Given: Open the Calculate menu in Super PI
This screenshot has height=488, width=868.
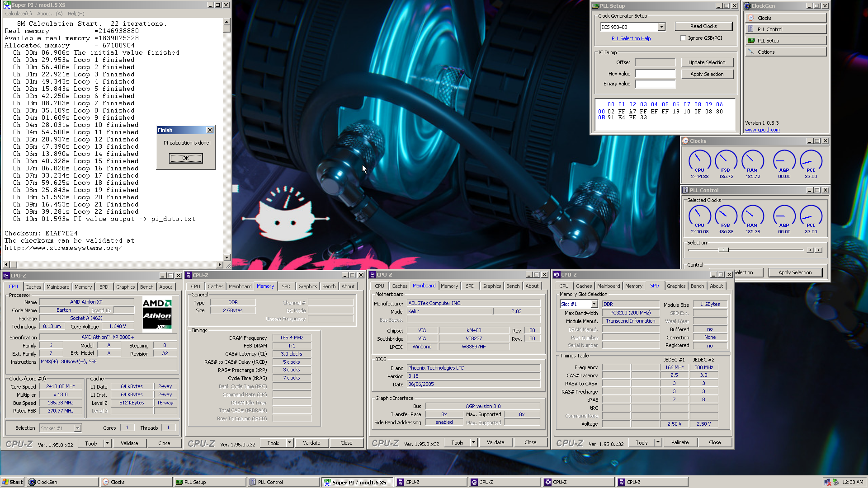Looking at the screenshot, I should point(18,14).
